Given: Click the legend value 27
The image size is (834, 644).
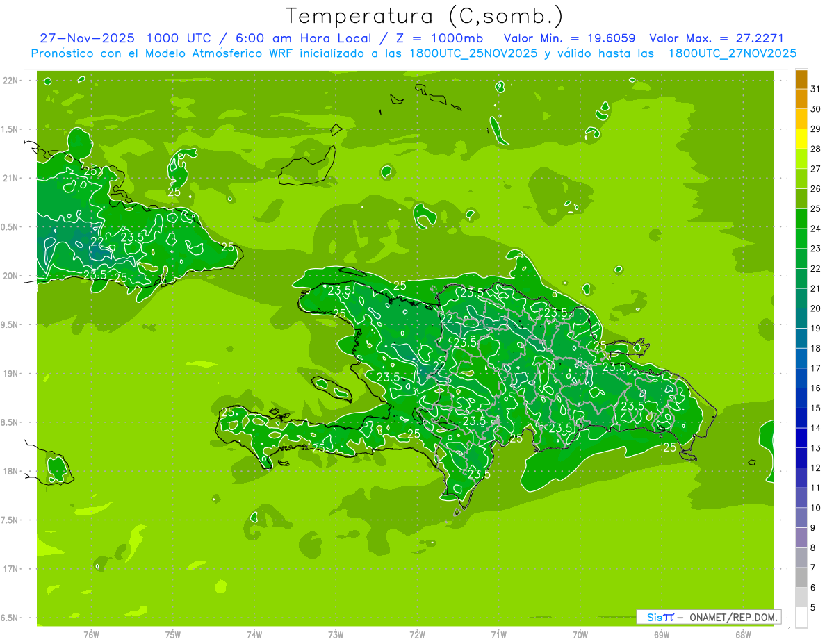Looking at the screenshot, I should (816, 169).
